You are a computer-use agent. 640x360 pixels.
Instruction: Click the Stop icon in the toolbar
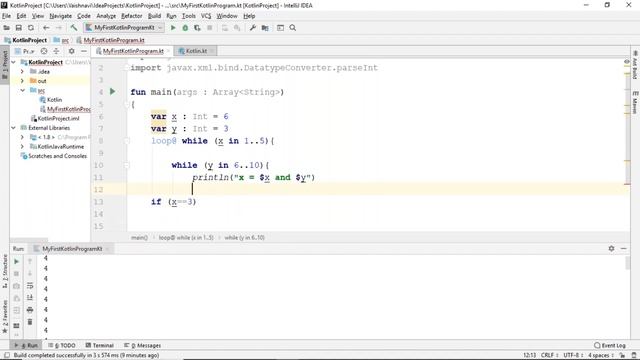[210, 28]
